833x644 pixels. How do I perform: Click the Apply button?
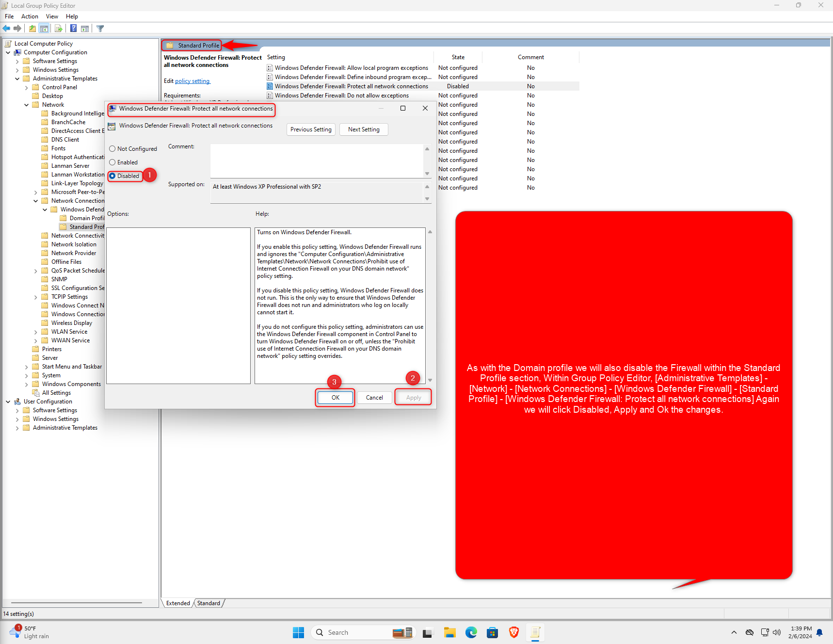tap(413, 397)
